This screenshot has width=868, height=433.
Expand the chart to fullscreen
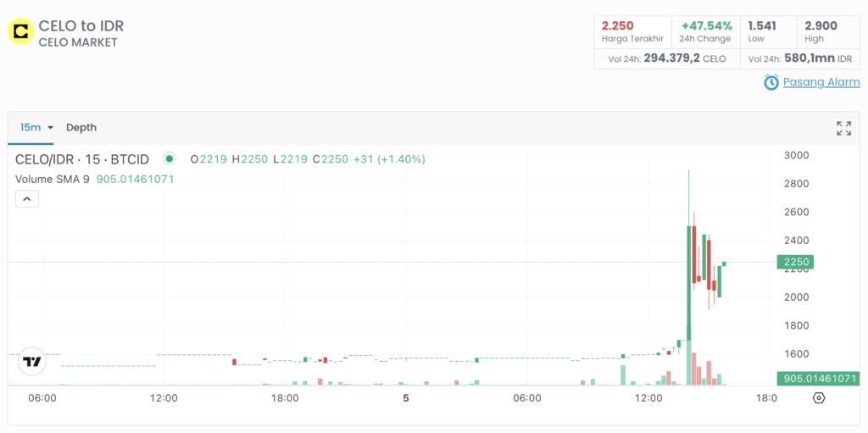tap(843, 129)
